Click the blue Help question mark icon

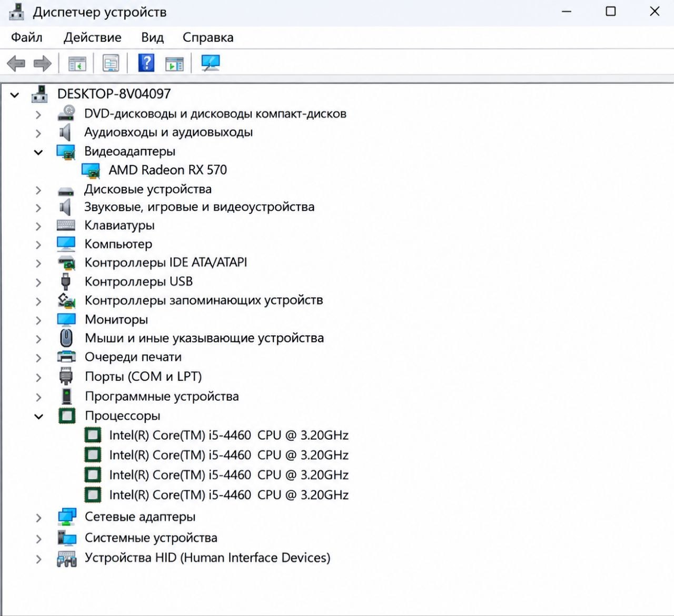146,63
